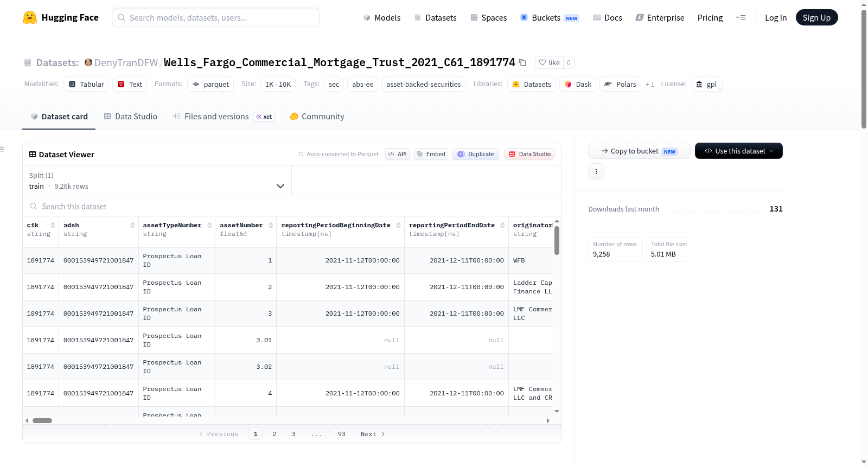Open Datasets in the top navigation
The image size is (868, 467).
coord(435,17)
